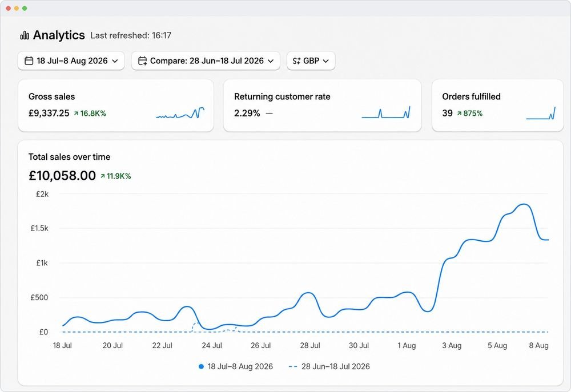Click the 11.9K% increase indicator
Image resolution: width=571 pixels, height=392 pixels.
pyautogui.click(x=116, y=176)
